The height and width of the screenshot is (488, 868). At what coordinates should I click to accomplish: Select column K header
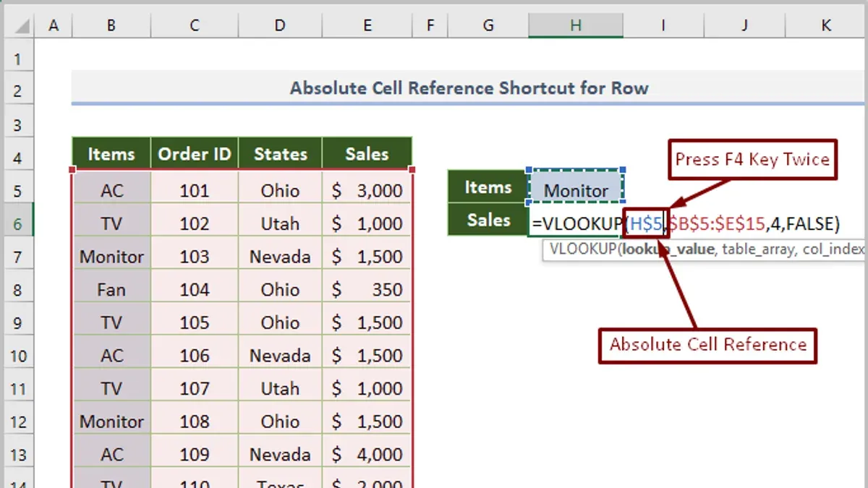pos(826,26)
